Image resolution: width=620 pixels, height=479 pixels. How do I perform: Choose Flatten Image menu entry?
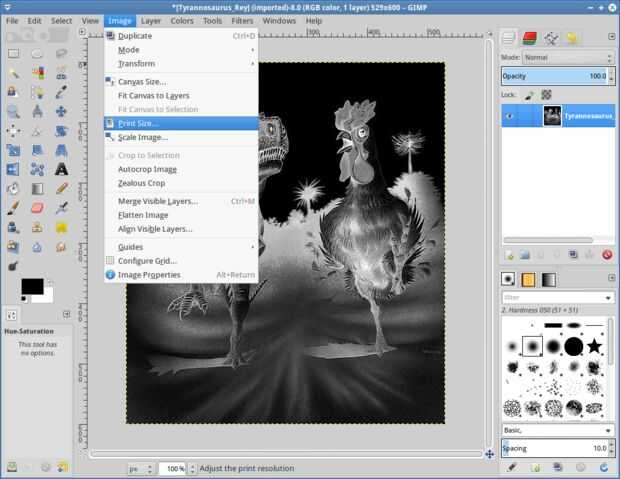tap(181, 215)
